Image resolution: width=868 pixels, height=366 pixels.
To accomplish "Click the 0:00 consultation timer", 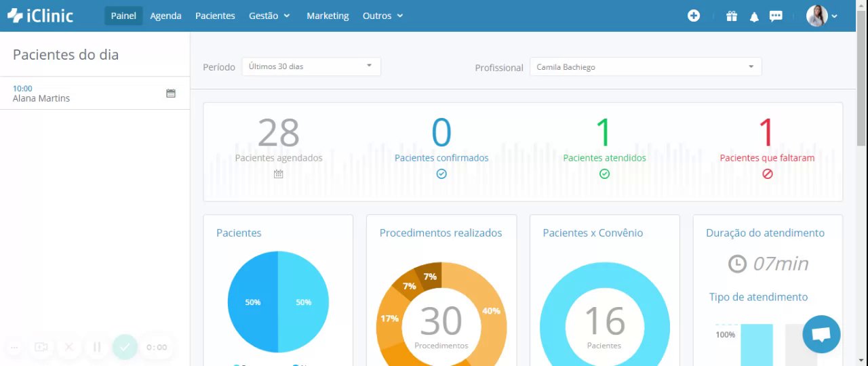I will tap(157, 347).
